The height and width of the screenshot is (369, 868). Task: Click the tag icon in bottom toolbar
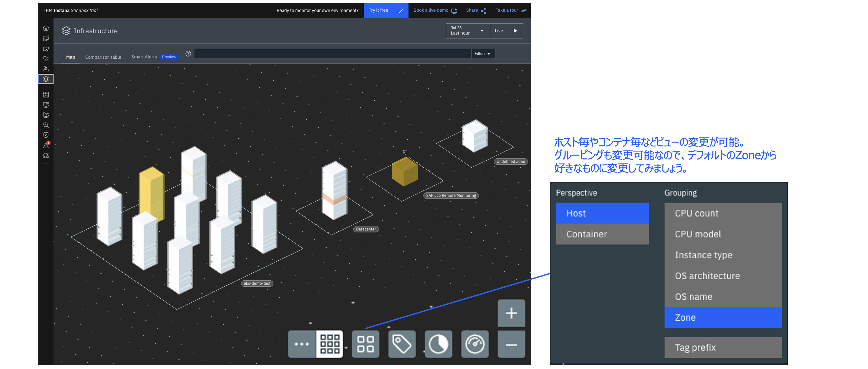click(402, 344)
